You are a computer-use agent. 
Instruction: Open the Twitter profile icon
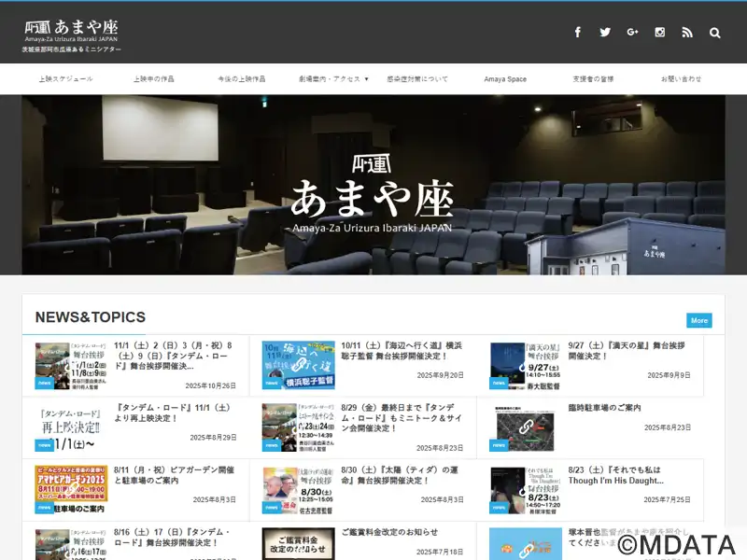coord(605,33)
